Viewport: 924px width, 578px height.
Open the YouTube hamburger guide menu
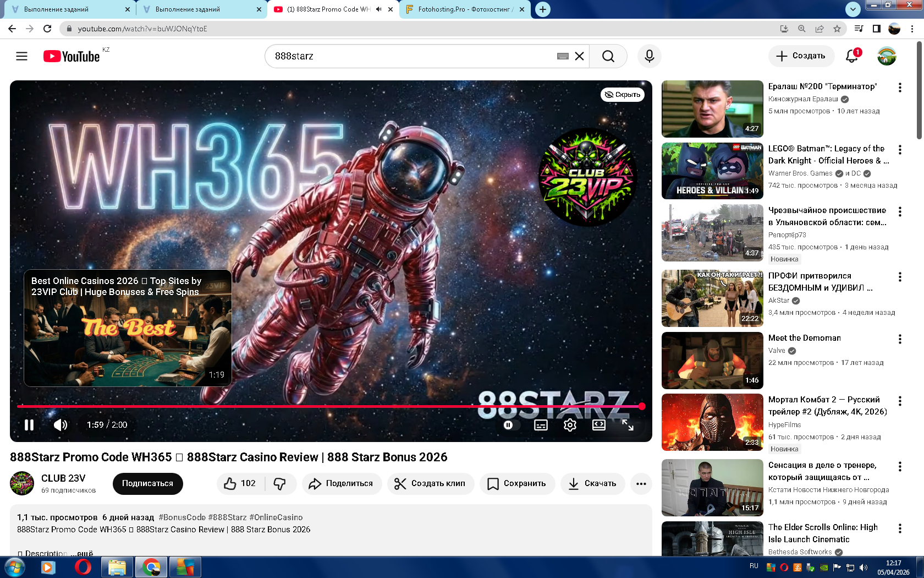(21, 56)
